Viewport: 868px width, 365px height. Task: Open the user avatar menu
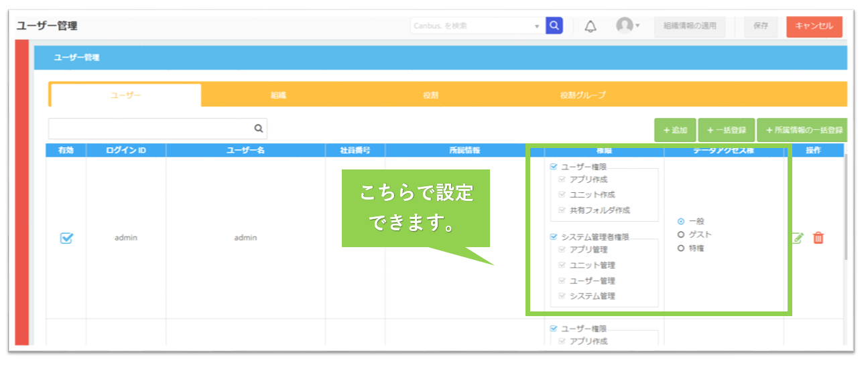pos(624,25)
